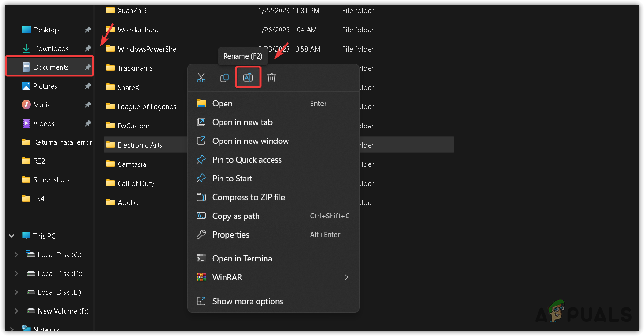Open Properties from the context menu
Viewport: 644px width, 336px height.
[x=230, y=235]
